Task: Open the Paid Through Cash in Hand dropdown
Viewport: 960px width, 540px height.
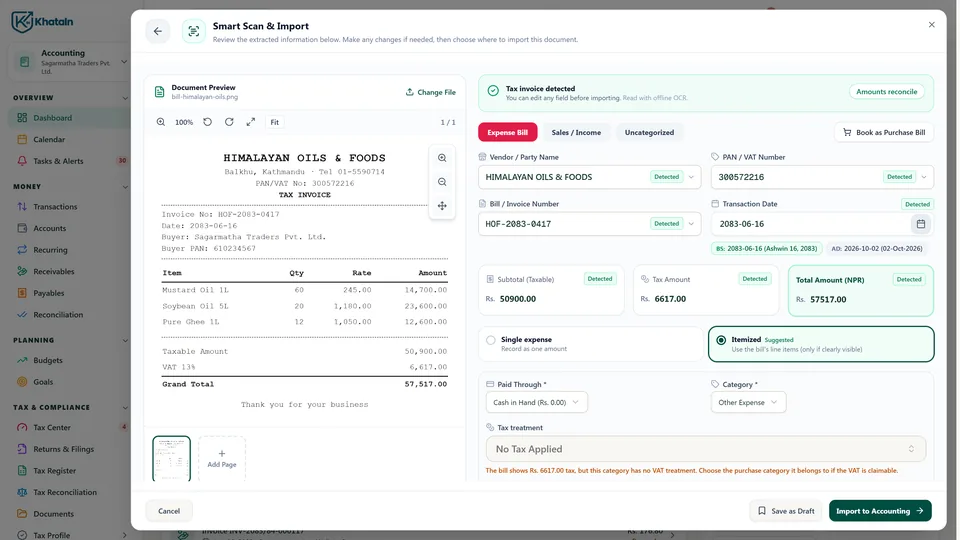Action: pyautogui.click(x=536, y=402)
